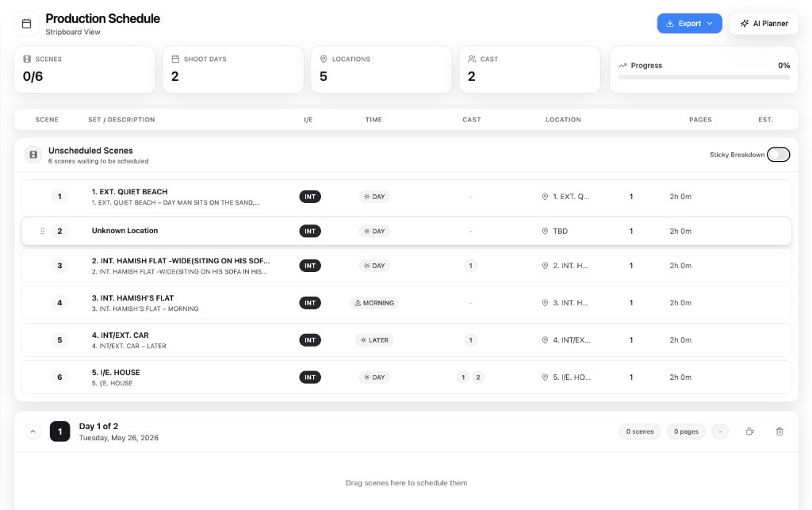Select scene '3. INT. HAMISH'S FLAT' title
Screen dimensions: 812x510
coord(132,297)
